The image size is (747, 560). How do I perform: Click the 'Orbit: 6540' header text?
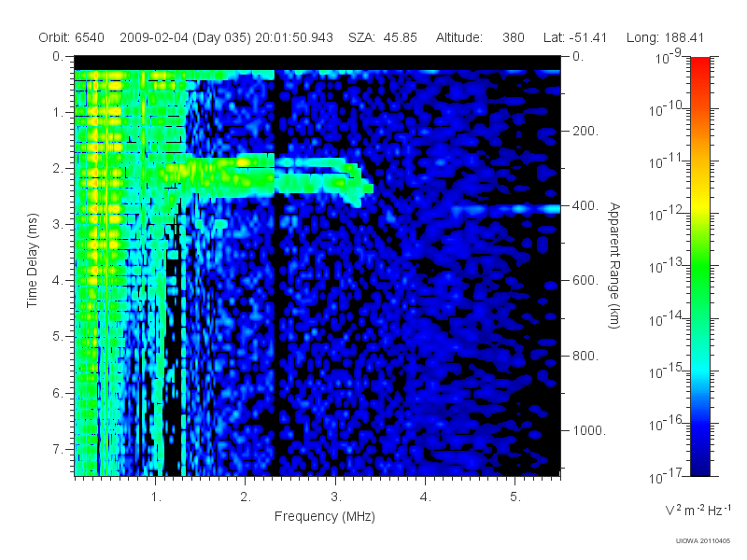click(x=72, y=37)
